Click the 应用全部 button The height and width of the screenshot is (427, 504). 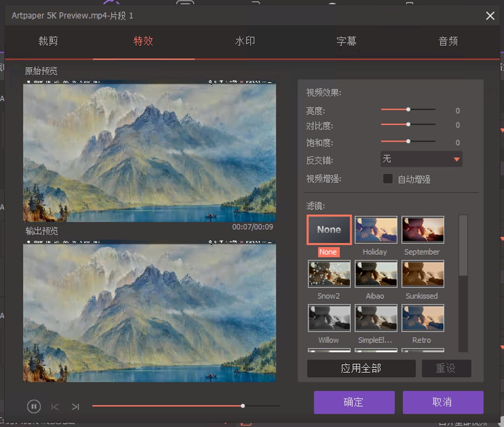coord(361,368)
